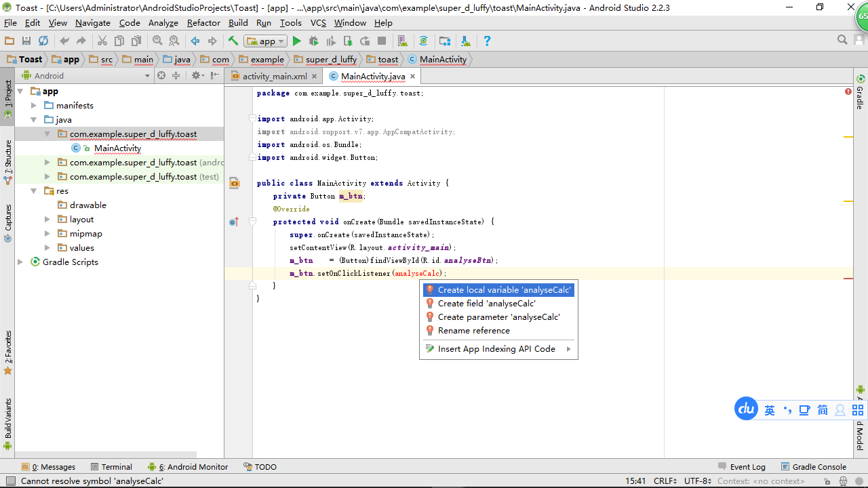Expand the mipmap folder
This screenshot has width=868, height=488.
pyautogui.click(x=47, y=233)
